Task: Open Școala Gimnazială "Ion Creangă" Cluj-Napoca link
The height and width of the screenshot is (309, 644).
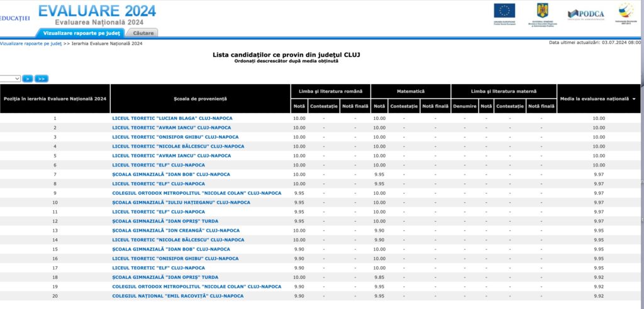Action: tap(175, 230)
